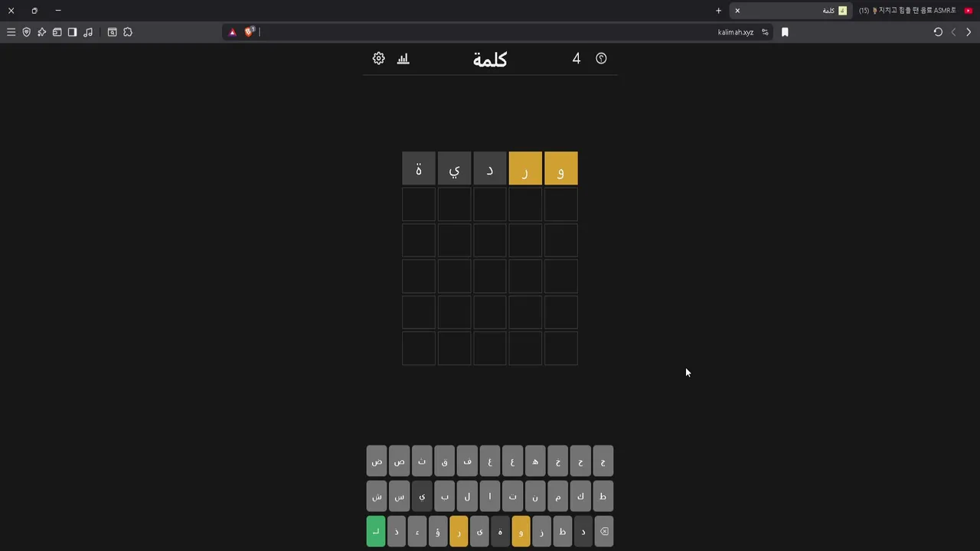Tap the ع key
The height and width of the screenshot is (551, 980).
point(512,461)
